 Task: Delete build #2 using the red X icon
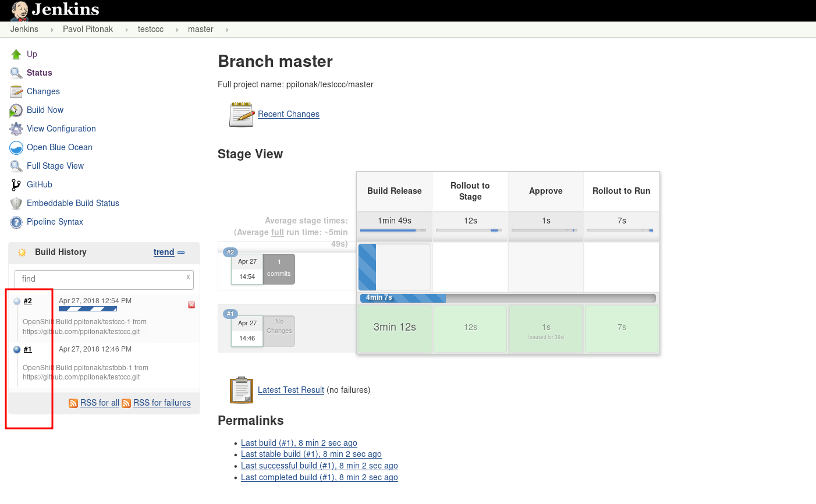click(191, 304)
